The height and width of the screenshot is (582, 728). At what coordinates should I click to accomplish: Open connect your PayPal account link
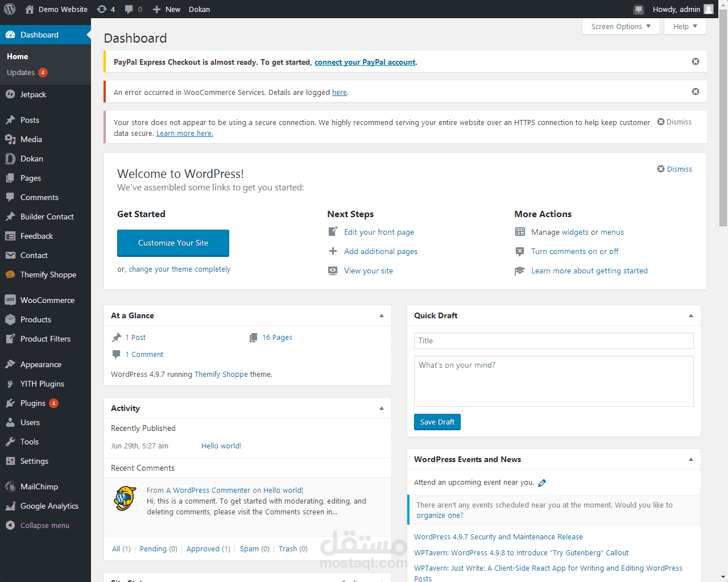(x=365, y=62)
